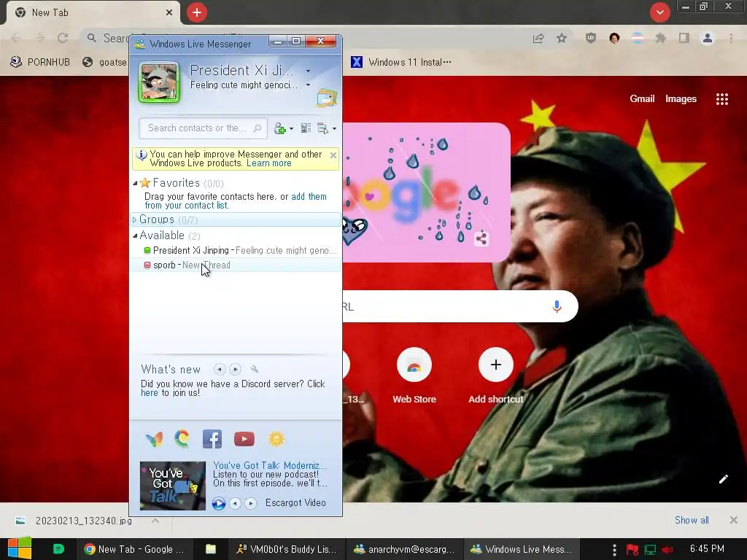The height and width of the screenshot is (560, 747).
Task: Open Chrome extensions puzzle icon
Action: click(660, 38)
